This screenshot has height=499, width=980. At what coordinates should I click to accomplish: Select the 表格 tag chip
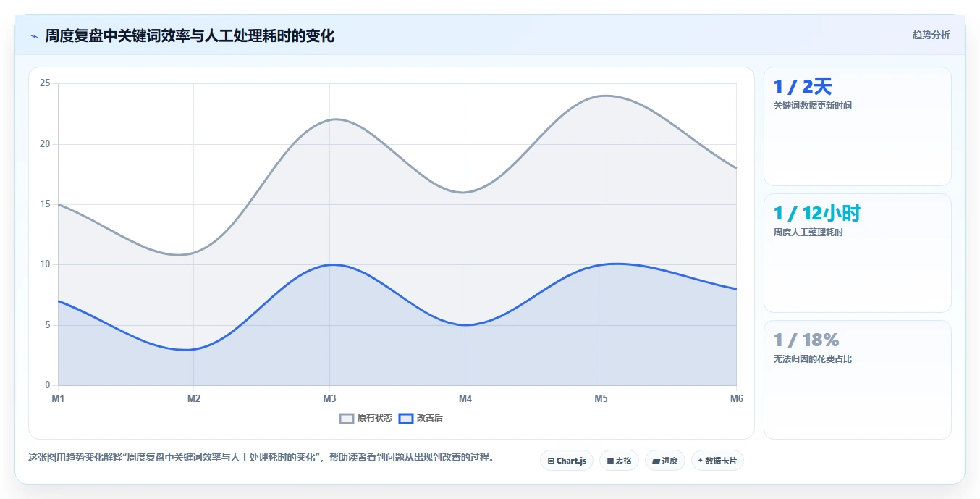point(619,461)
